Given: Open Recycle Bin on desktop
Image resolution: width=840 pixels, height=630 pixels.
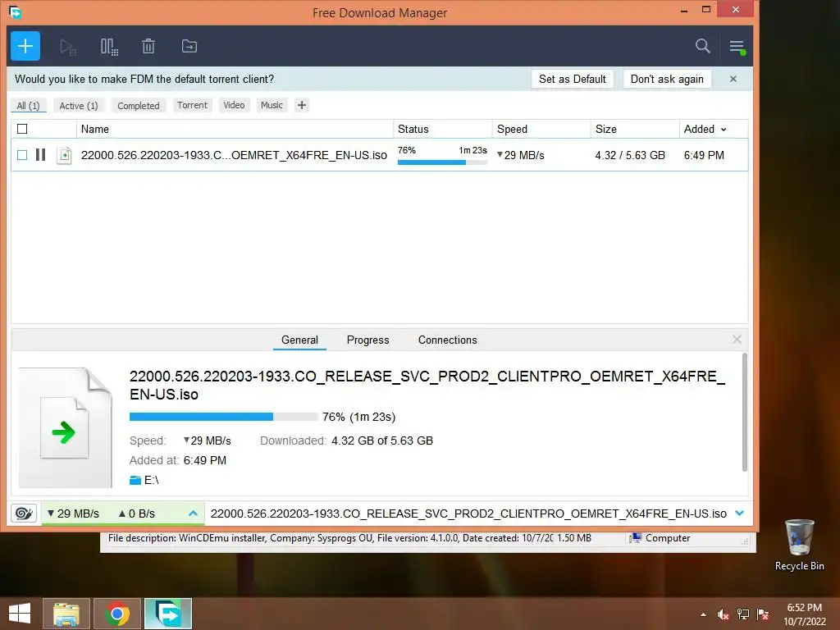Looking at the screenshot, I should click(799, 545).
